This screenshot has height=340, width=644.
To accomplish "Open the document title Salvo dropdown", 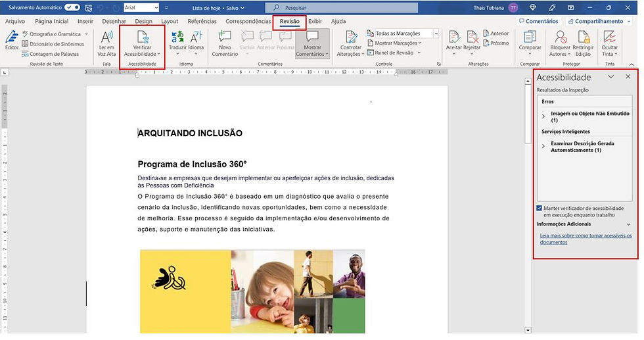I will click(242, 8).
